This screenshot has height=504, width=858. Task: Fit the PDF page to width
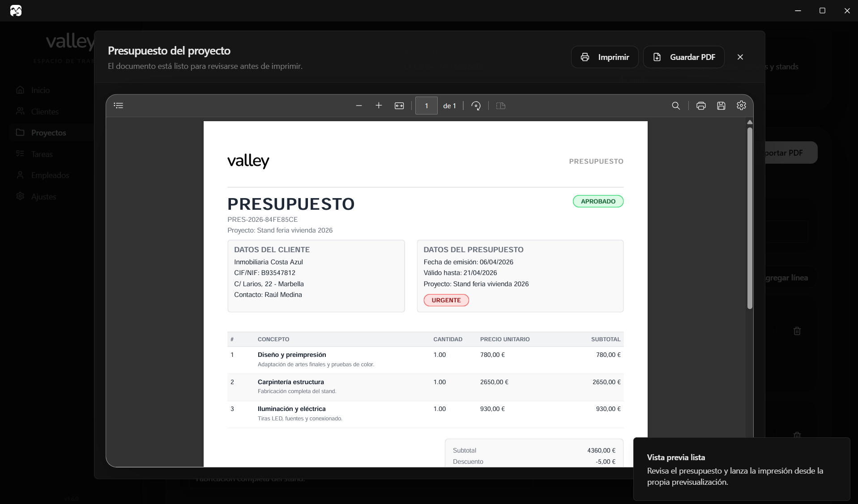click(x=399, y=106)
